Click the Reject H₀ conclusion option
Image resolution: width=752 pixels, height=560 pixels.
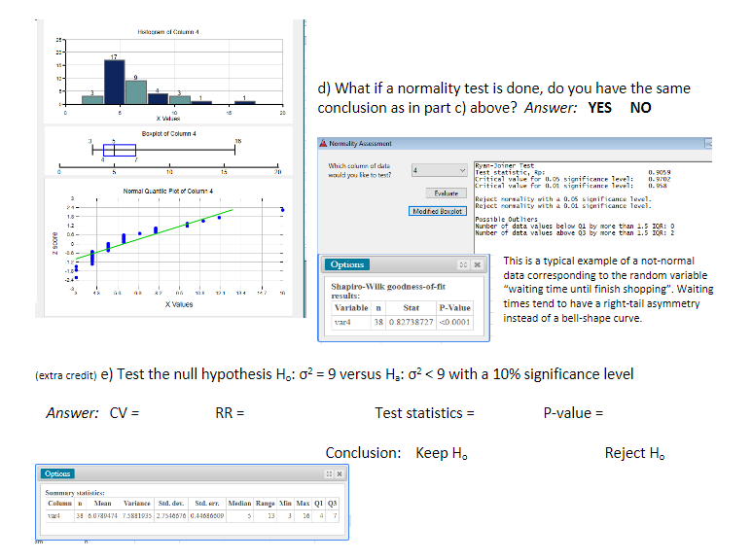pyautogui.click(x=634, y=453)
